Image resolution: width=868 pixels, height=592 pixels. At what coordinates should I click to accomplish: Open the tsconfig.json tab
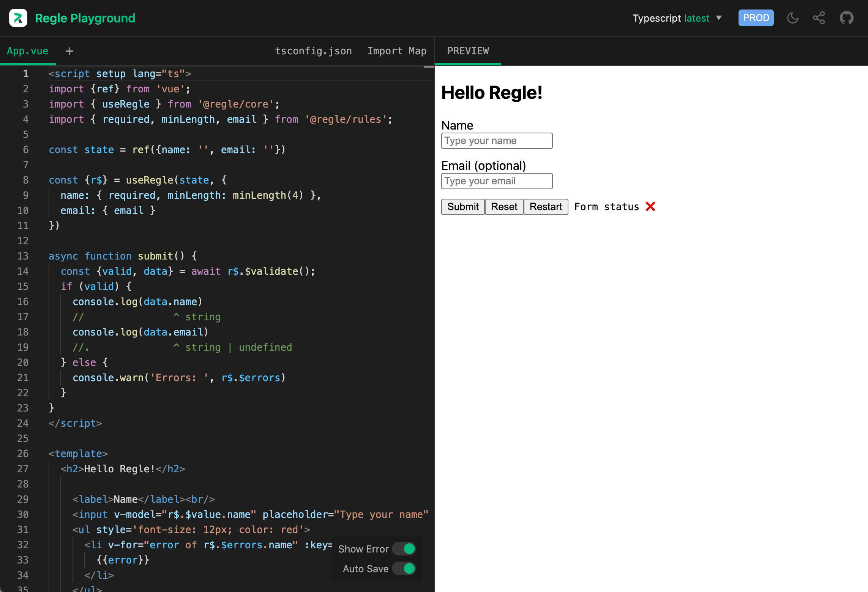pos(313,51)
